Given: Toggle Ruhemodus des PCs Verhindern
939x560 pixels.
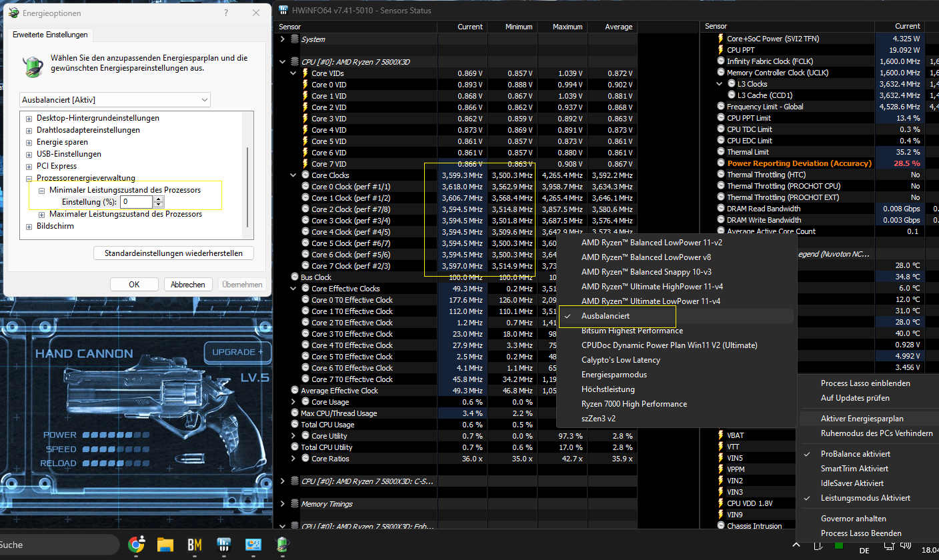Looking at the screenshot, I should (x=868, y=433).
